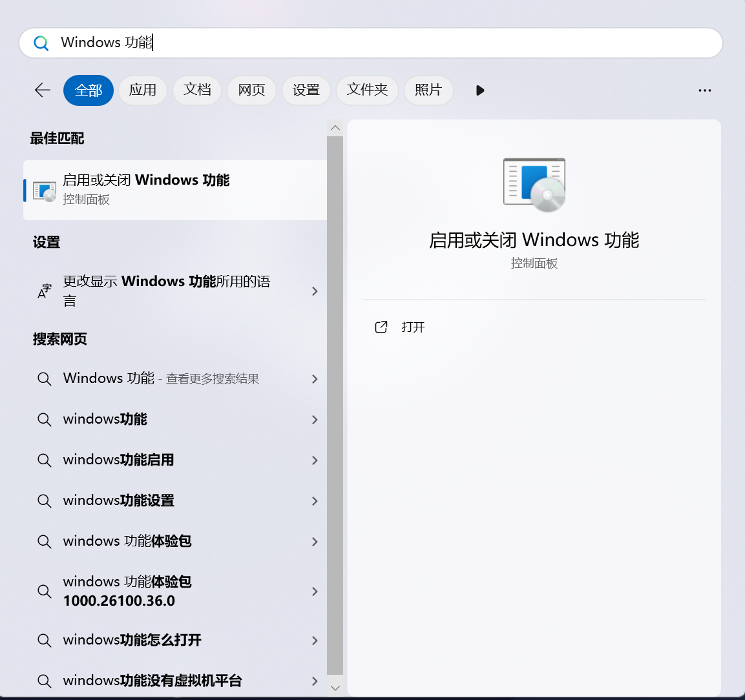Select web result windows功能没有虚拟机平台
The height and width of the screenshot is (700, 745).
tap(175, 681)
